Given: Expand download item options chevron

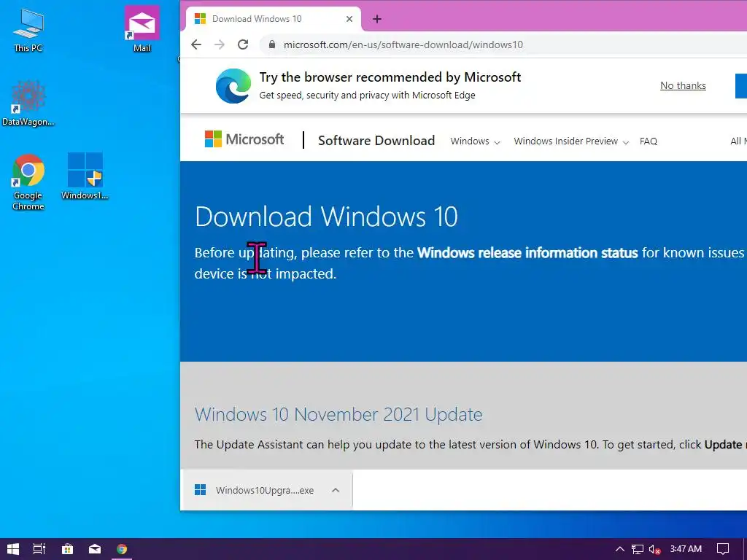Looking at the screenshot, I should 336,490.
